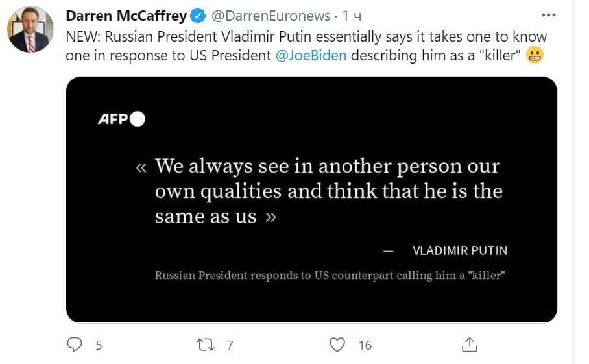
Task: Click the blue verified badge
Action: pos(199,16)
